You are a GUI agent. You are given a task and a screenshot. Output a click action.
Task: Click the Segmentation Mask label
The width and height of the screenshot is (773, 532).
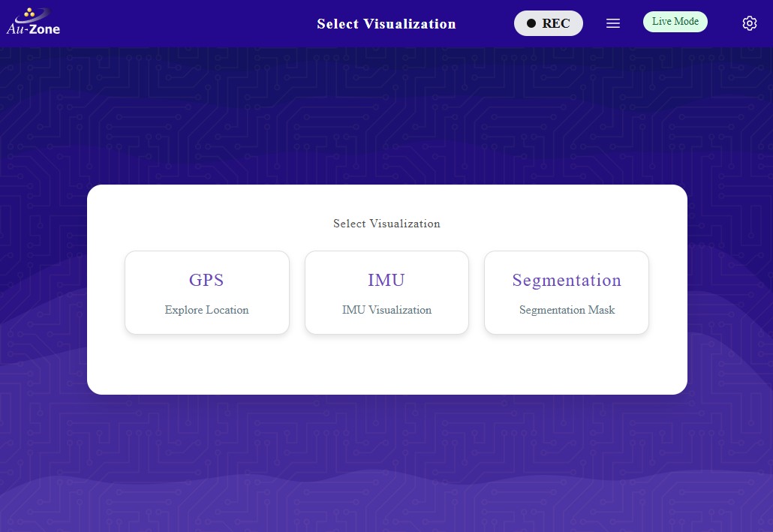pos(567,309)
